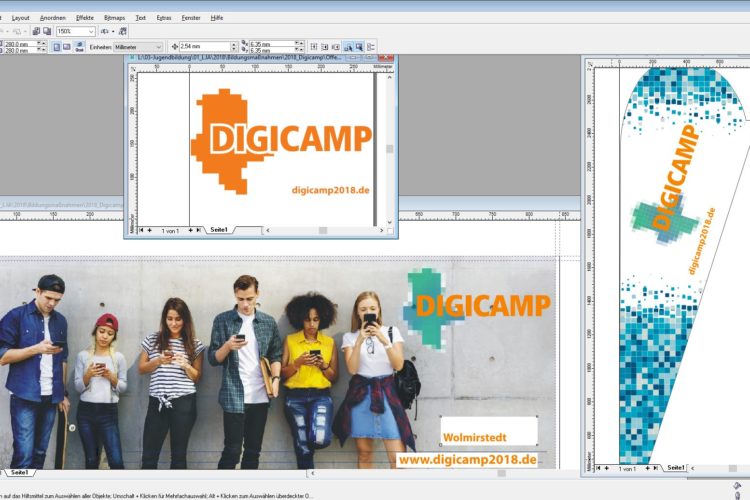
Task: Open the Effekte menu
Action: [85, 18]
